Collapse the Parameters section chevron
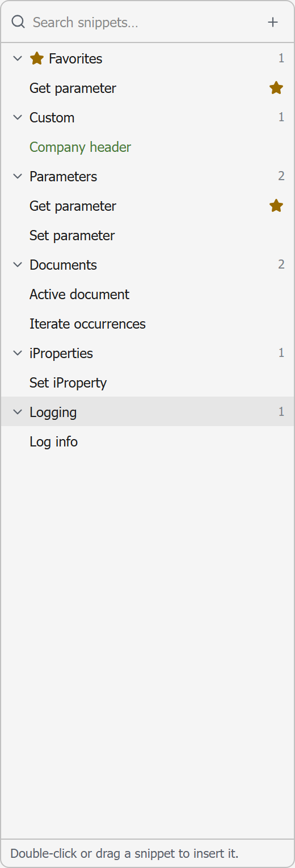The width and height of the screenshot is (295, 868). click(x=18, y=176)
